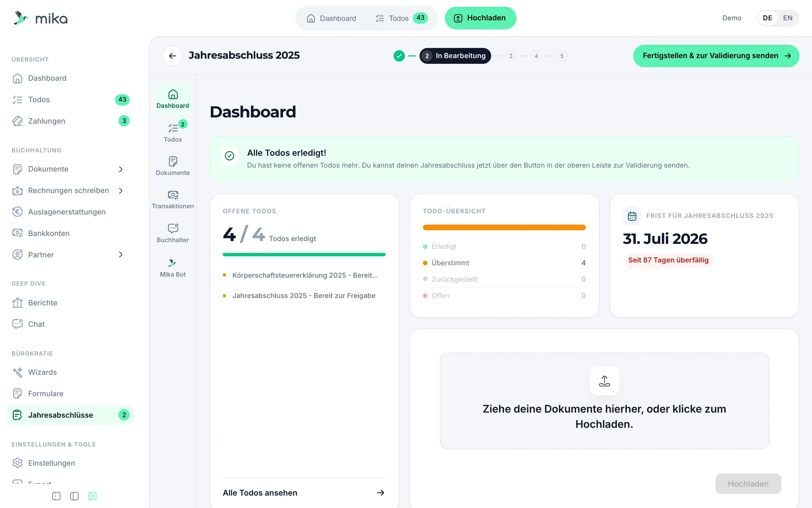
Task: Switch language to EN
Action: click(787, 18)
